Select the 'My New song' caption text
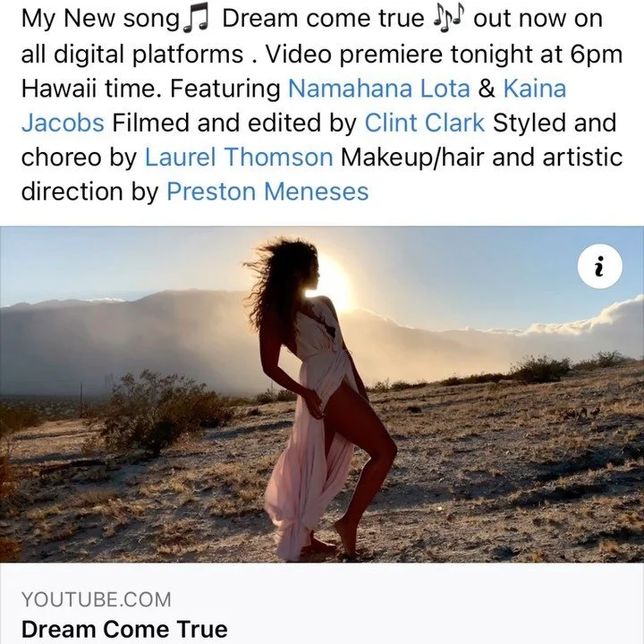 click(100, 20)
